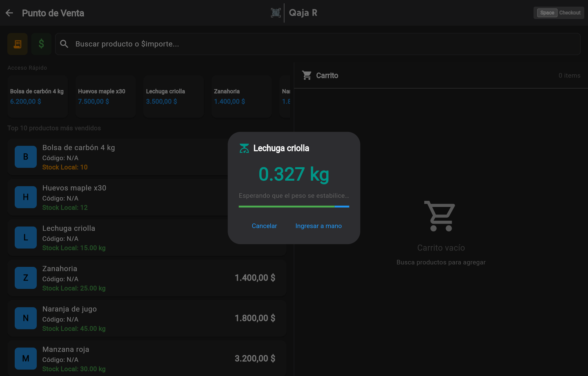Click the 0.327 kg weight reading
The image size is (588, 376).
point(294,174)
